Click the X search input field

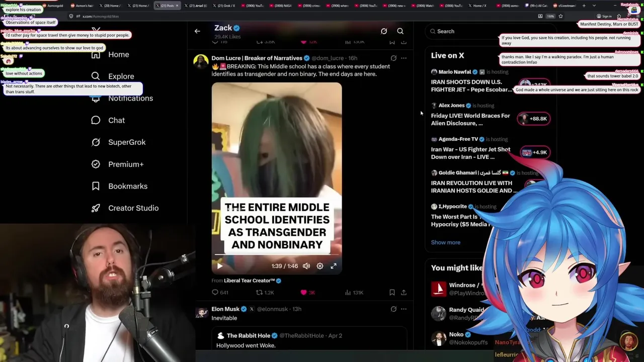pos(491,31)
